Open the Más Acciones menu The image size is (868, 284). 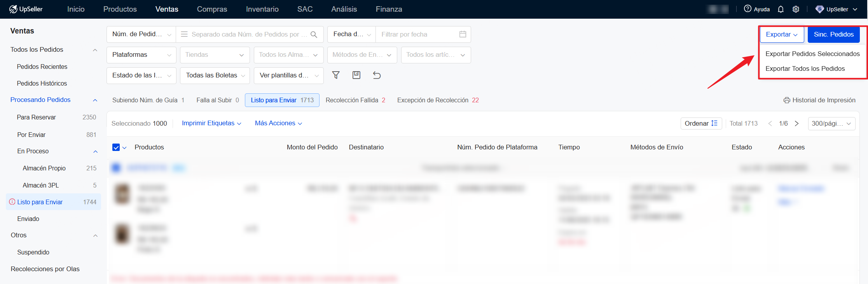(278, 123)
